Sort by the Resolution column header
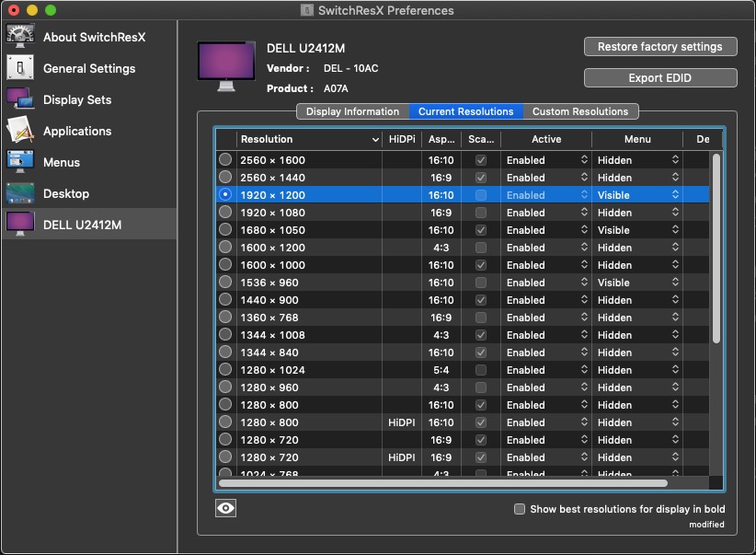This screenshot has width=756, height=555. pos(309,139)
